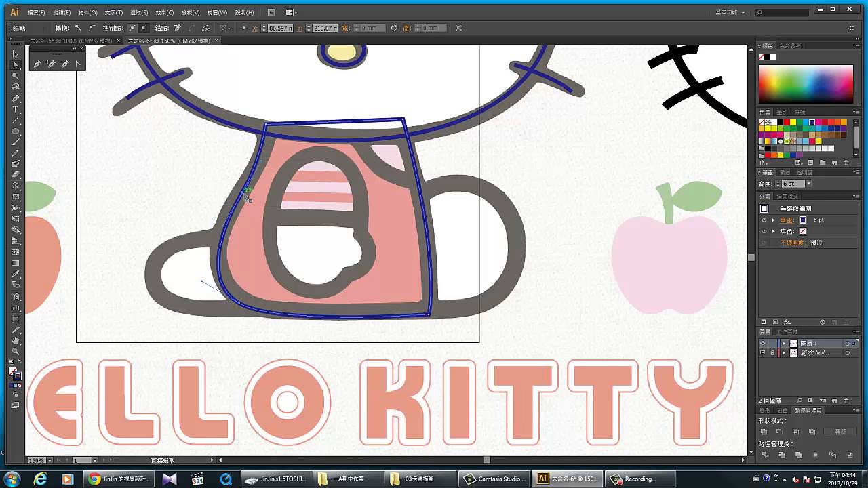Click the target circle of 範本 layer
The image size is (868, 488).
pyautogui.click(x=847, y=353)
